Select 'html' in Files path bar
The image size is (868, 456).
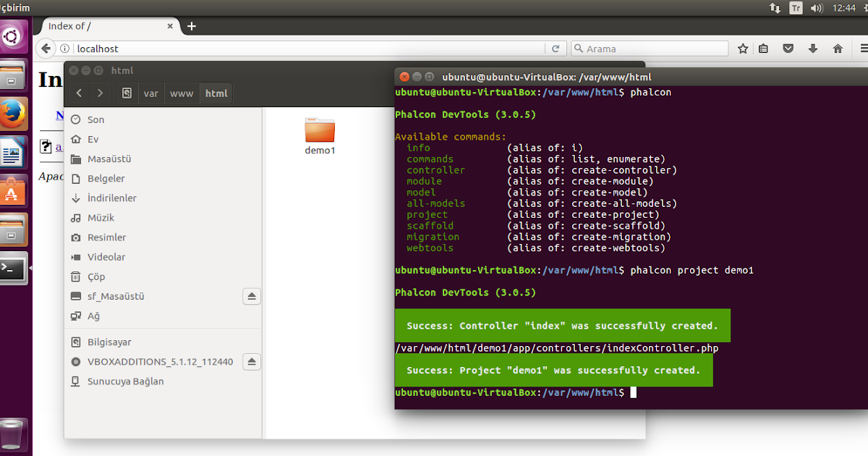click(216, 93)
